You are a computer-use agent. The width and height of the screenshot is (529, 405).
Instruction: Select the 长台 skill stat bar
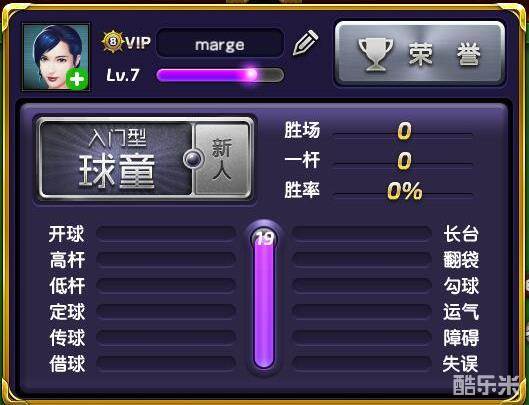click(x=362, y=234)
